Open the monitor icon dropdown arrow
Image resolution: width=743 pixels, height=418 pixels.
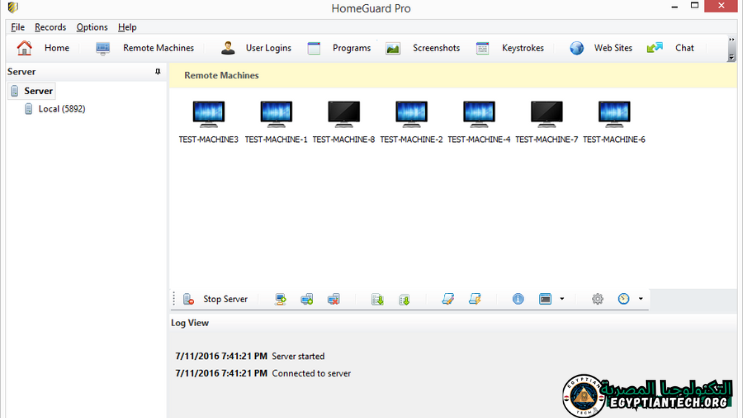pos(562,299)
